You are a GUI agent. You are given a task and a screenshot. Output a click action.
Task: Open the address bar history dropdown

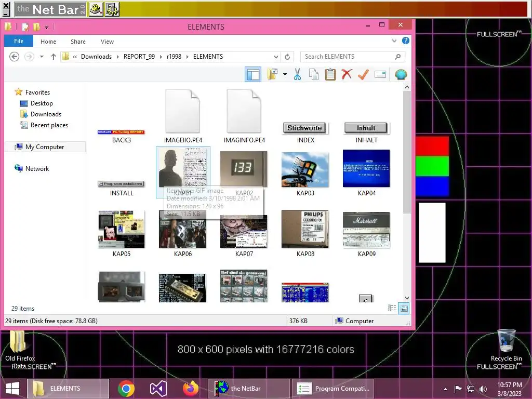[276, 57]
